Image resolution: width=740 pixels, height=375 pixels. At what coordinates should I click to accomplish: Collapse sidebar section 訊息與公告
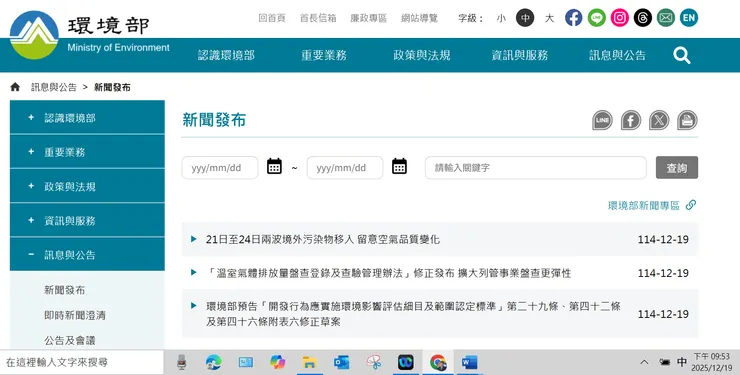pyautogui.click(x=87, y=255)
